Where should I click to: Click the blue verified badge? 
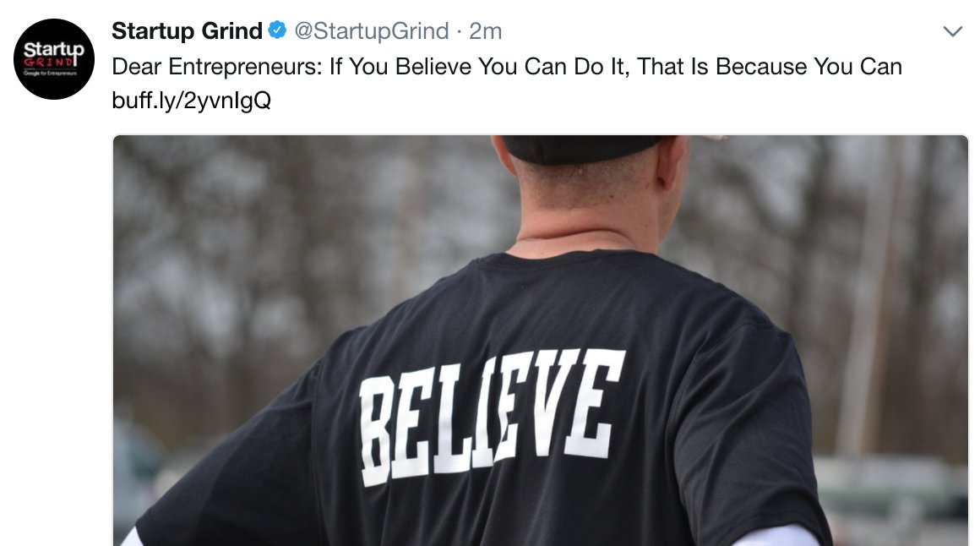[x=277, y=30]
